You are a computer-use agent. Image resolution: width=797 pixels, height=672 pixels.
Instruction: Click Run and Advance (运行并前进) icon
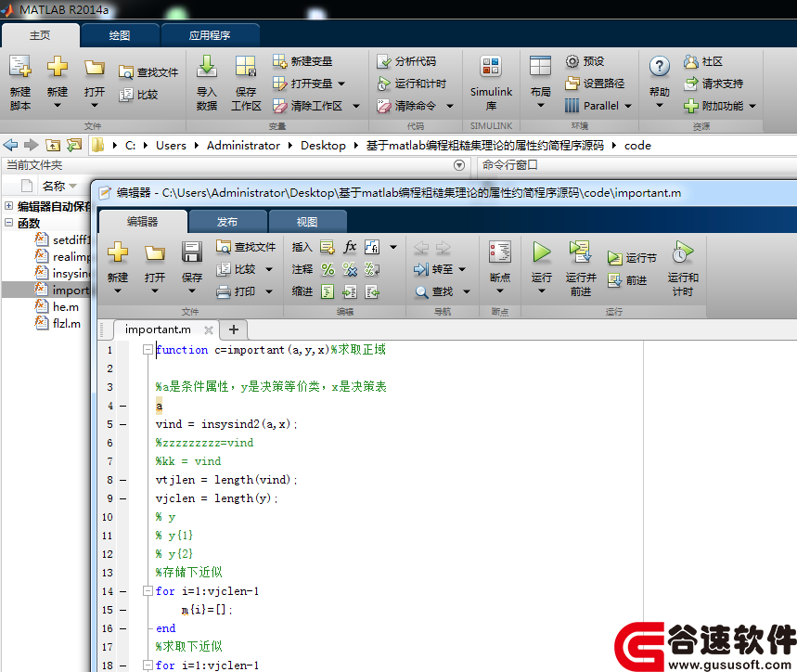580,252
